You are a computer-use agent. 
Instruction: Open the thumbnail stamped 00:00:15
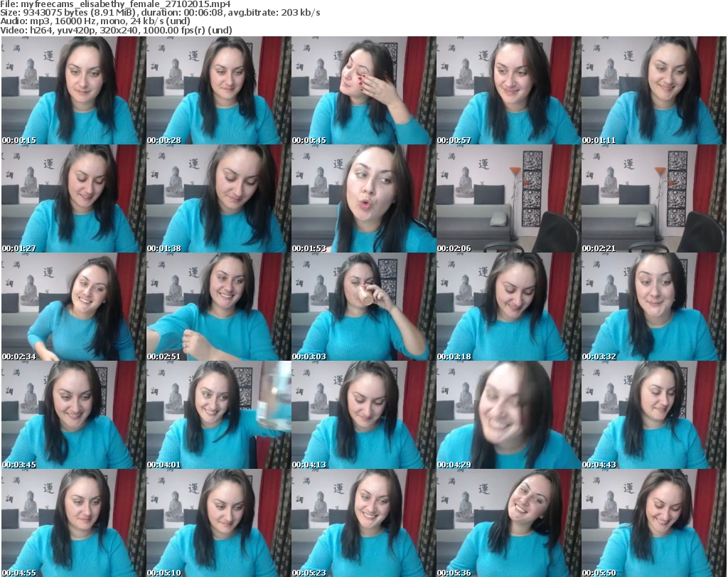pos(73,90)
